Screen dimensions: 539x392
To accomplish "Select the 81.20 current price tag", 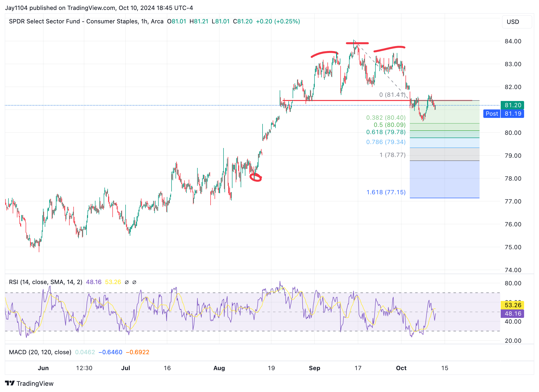I will point(512,105).
